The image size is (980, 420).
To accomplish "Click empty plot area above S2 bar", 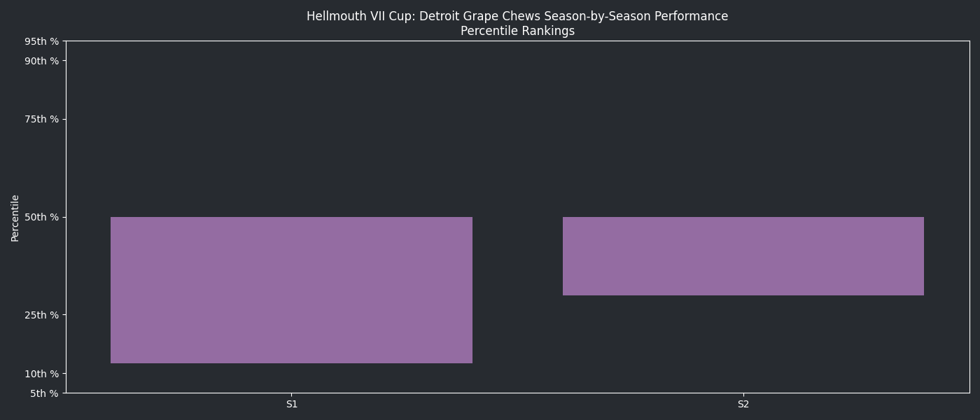I will click(x=743, y=126).
